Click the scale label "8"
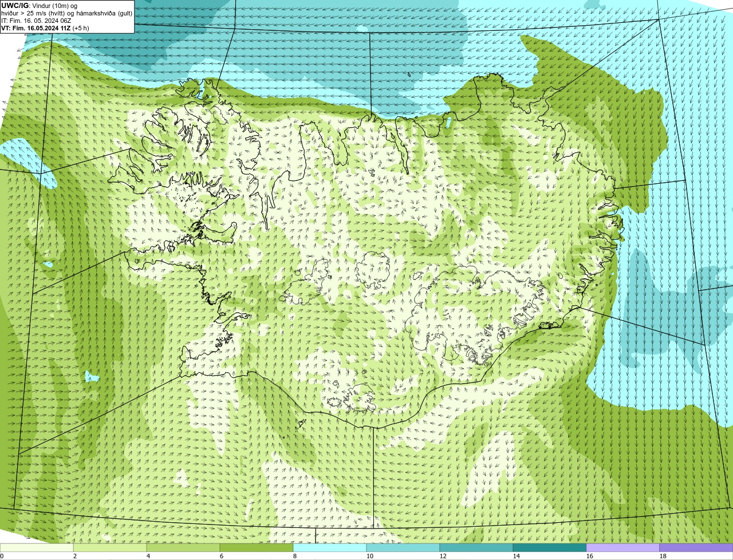The width and height of the screenshot is (733, 560). coord(295,556)
